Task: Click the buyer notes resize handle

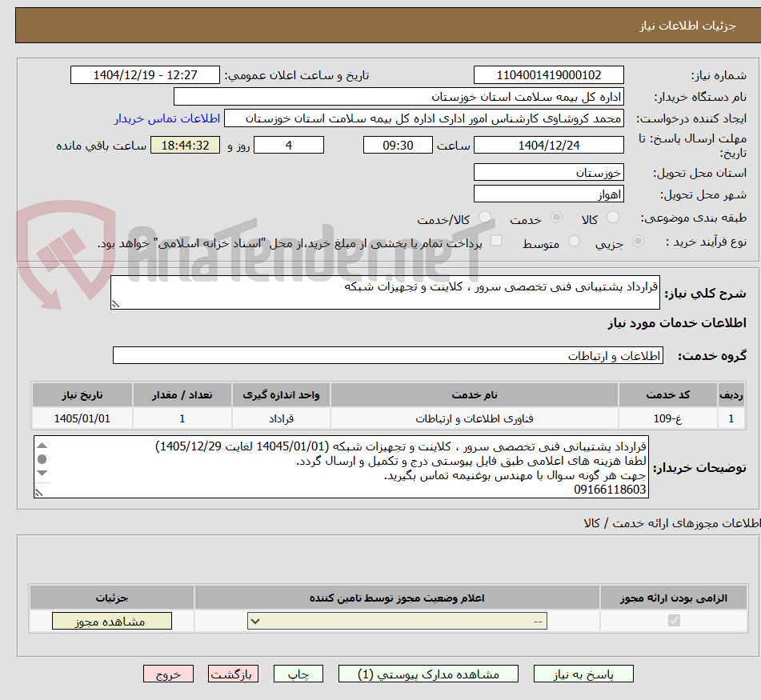Action: tap(39, 493)
